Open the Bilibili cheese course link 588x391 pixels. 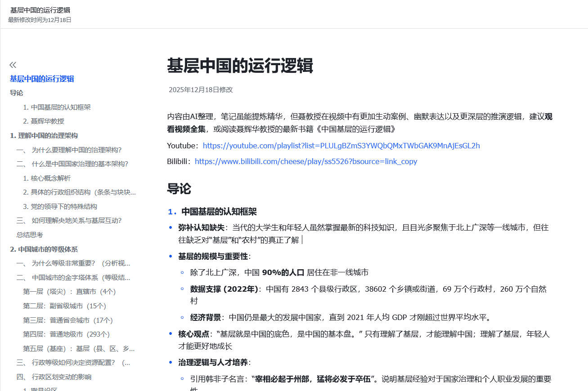pyautogui.click(x=306, y=161)
